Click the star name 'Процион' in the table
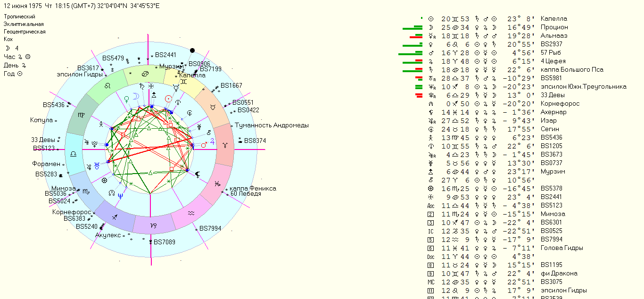This screenshot has height=299, width=644. pos(554,27)
